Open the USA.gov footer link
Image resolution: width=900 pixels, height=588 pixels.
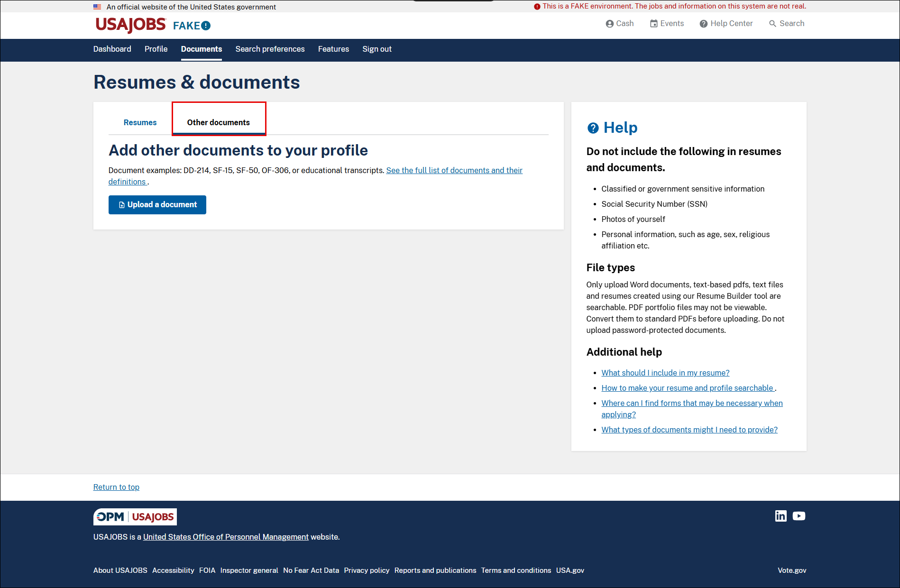coord(570,570)
